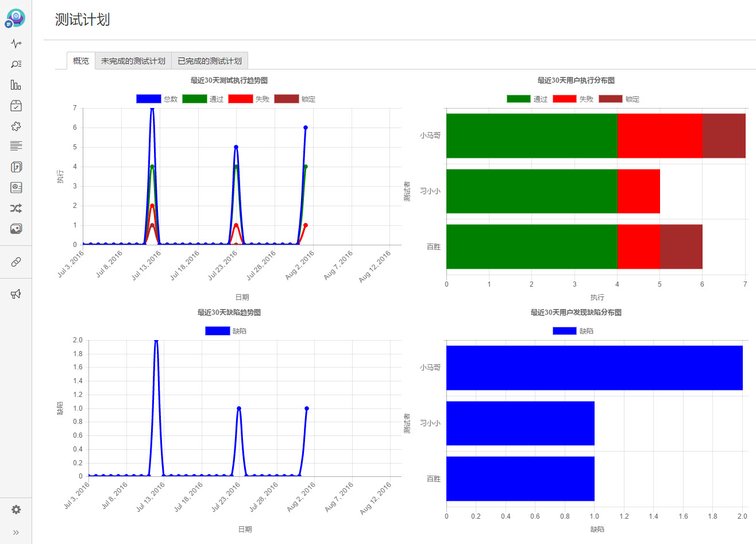The height and width of the screenshot is (544, 756).
Task: Click 习小小's blue defect bar
Action: coord(520,423)
